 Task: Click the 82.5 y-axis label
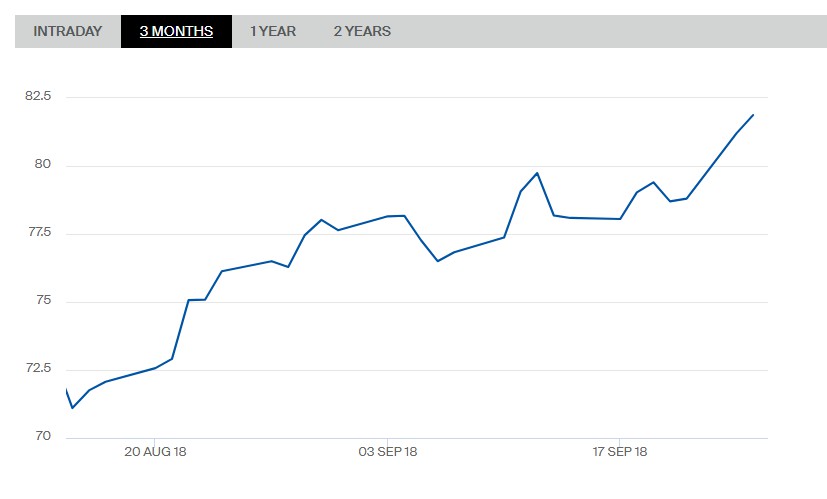pyautogui.click(x=38, y=96)
